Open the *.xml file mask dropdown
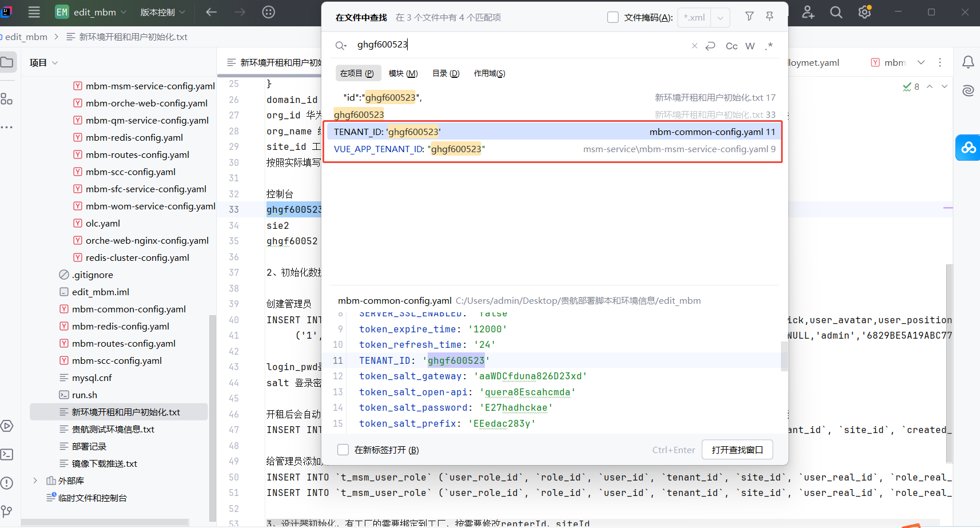Screen dimensions: 980x528 click(x=720, y=18)
